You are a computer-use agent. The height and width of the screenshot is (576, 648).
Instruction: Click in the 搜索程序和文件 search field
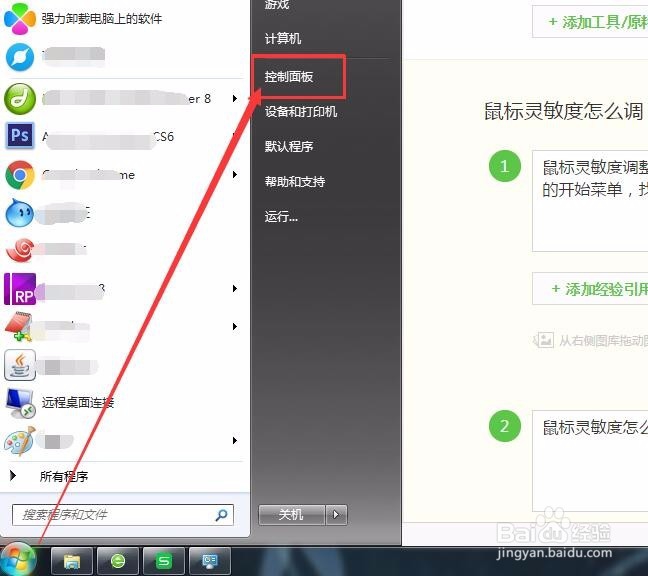click(123, 515)
